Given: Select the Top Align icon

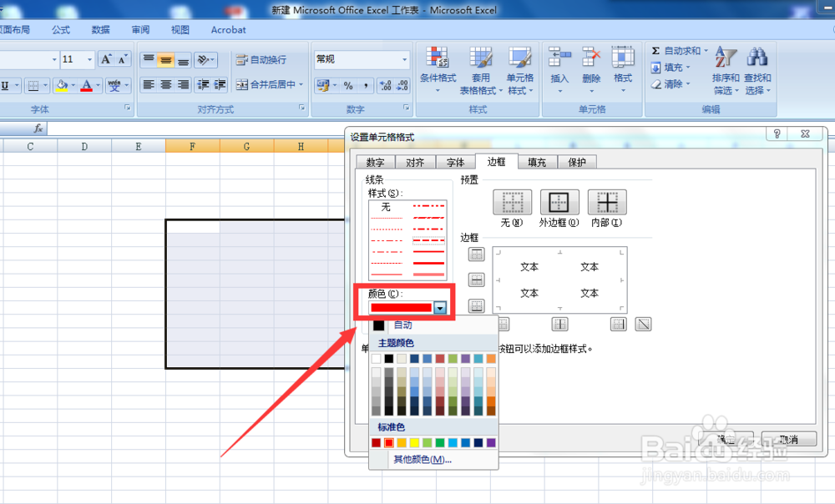Looking at the screenshot, I should pyautogui.click(x=149, y=59).
